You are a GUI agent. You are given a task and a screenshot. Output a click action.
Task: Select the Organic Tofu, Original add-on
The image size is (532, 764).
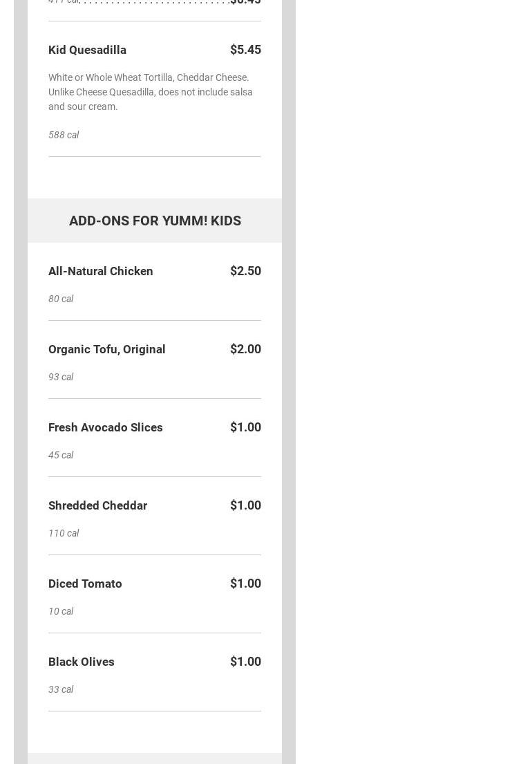point(107,349)
